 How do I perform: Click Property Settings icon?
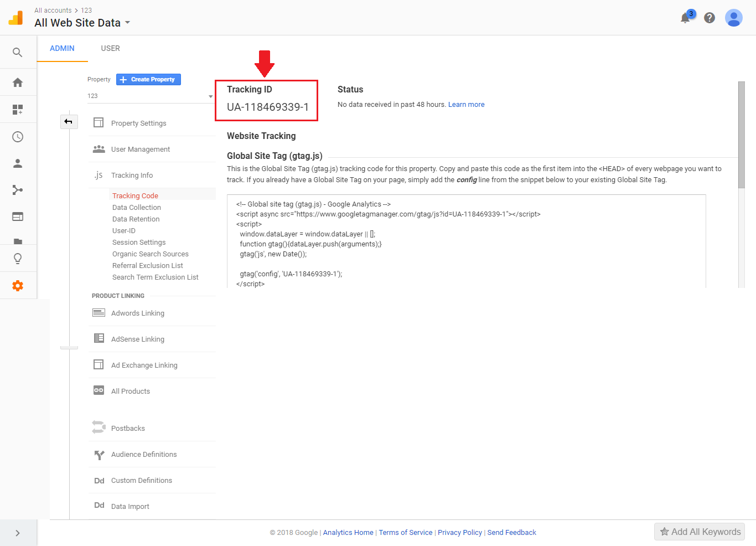[x=99, y=122]
